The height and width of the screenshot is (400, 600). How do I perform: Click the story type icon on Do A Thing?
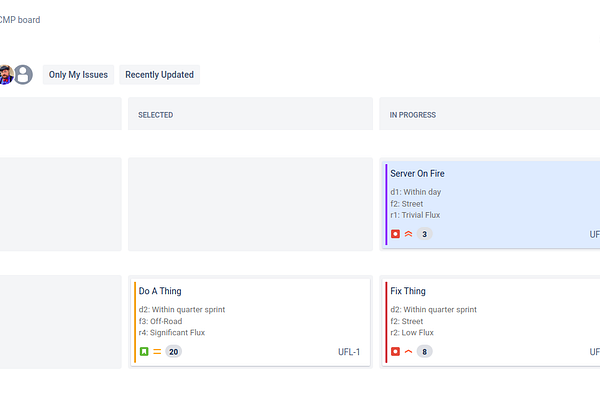point(144,351)
